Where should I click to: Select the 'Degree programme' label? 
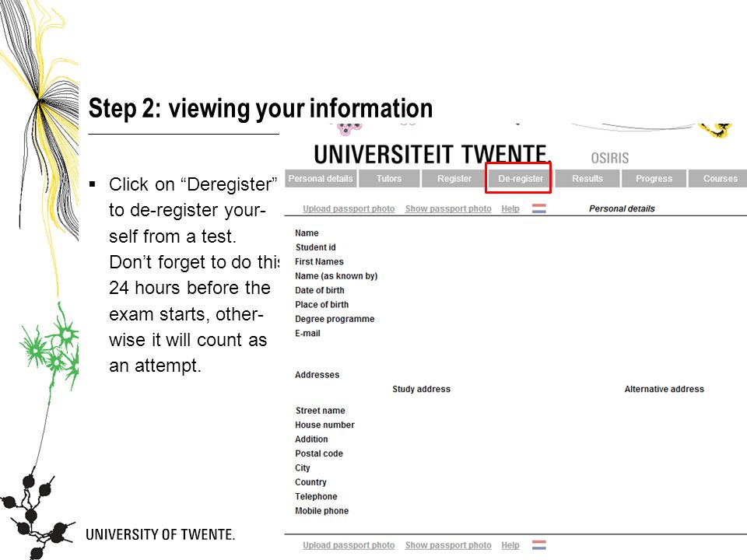pyautogui.click(x=335, y=319)
